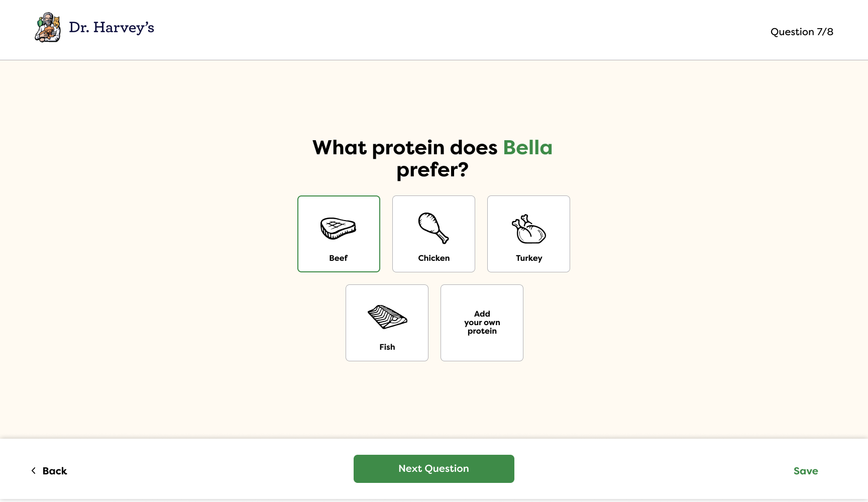Image resolution: width=868 pixels, height=502 pixels.
Task: Click the chicken drumstick icon
Action: click(433, 228)
